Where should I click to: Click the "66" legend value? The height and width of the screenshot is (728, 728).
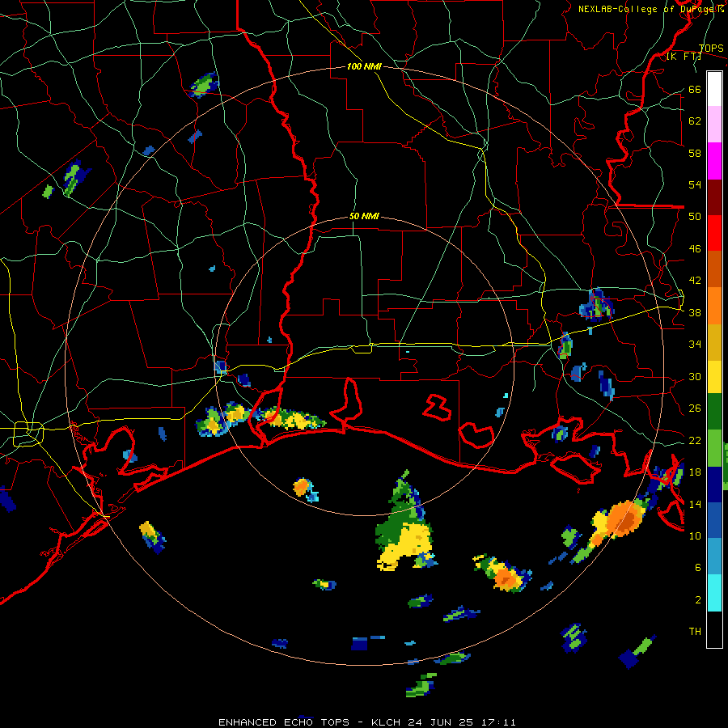[695, 90]
